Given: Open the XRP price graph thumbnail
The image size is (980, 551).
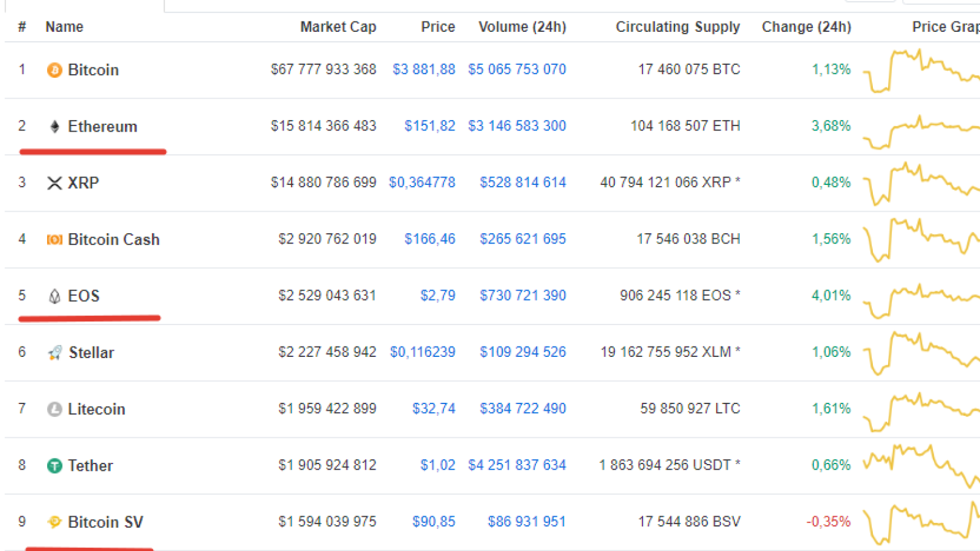Looking at the screenshot, I should (921, 184).
